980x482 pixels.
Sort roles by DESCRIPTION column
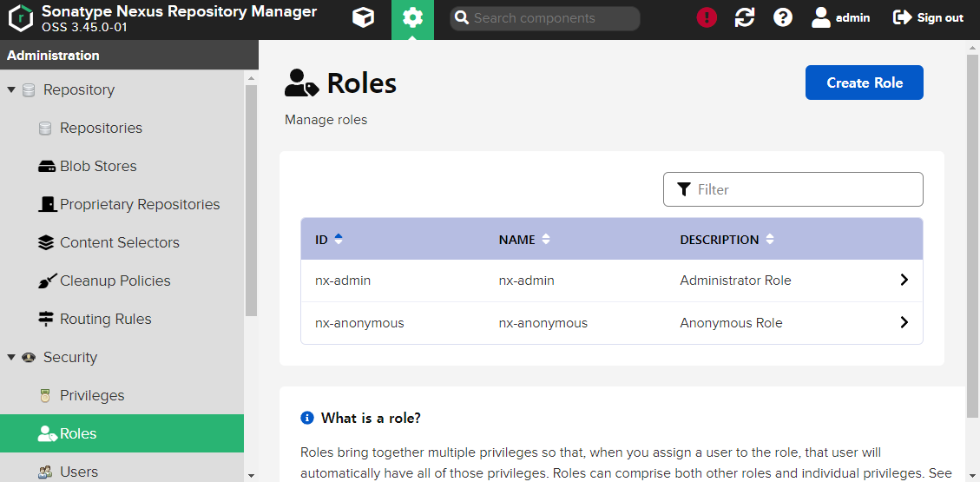727,240
